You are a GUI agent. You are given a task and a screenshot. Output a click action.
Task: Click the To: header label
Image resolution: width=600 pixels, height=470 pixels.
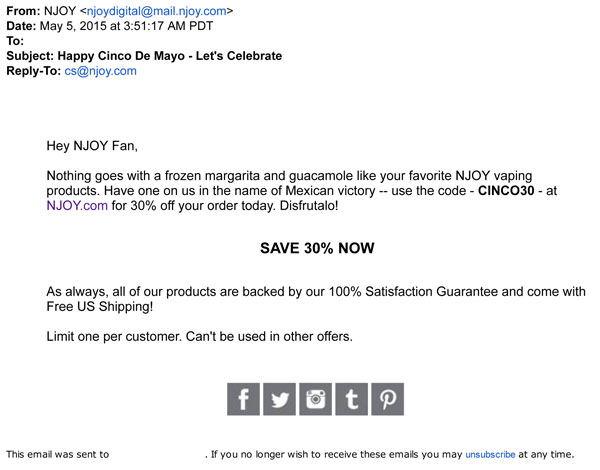(15, 41)
